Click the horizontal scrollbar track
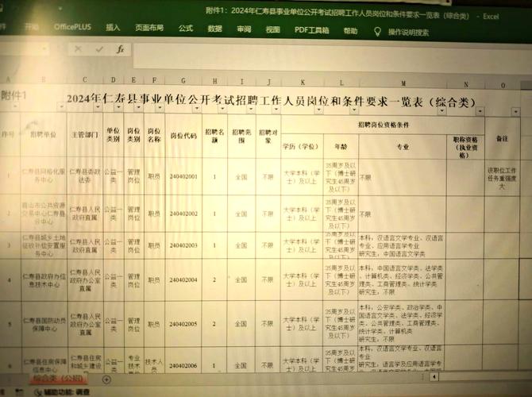Image resolution: width=532 pixels, height=397 pixels. pos(485,376)
